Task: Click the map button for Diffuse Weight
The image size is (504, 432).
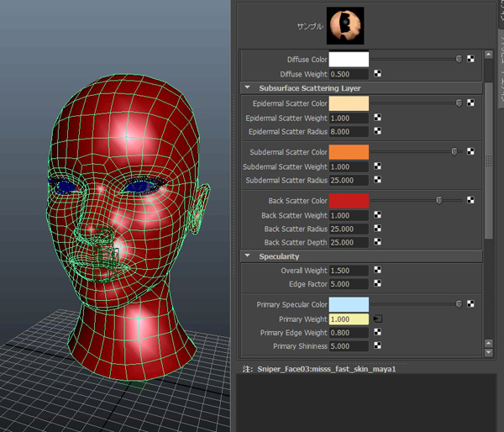Action: (378, 75)
